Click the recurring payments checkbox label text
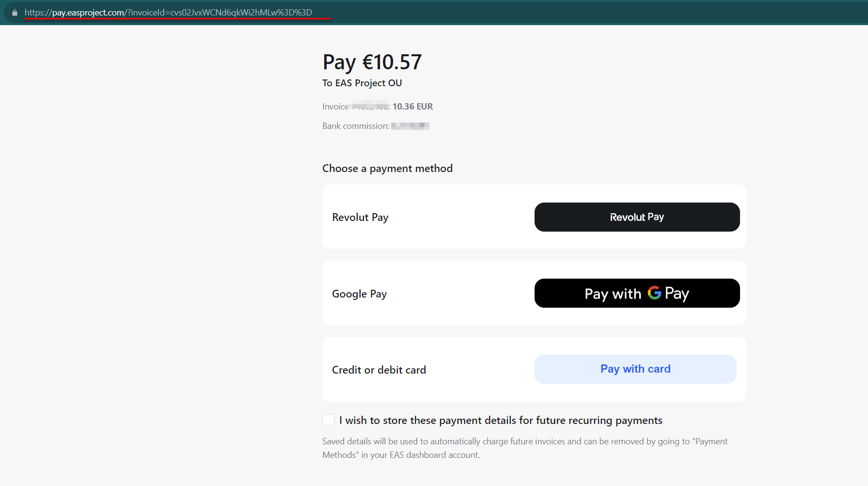Image resolution: width=868 pixels, height=486 pixels. [501, 421]
